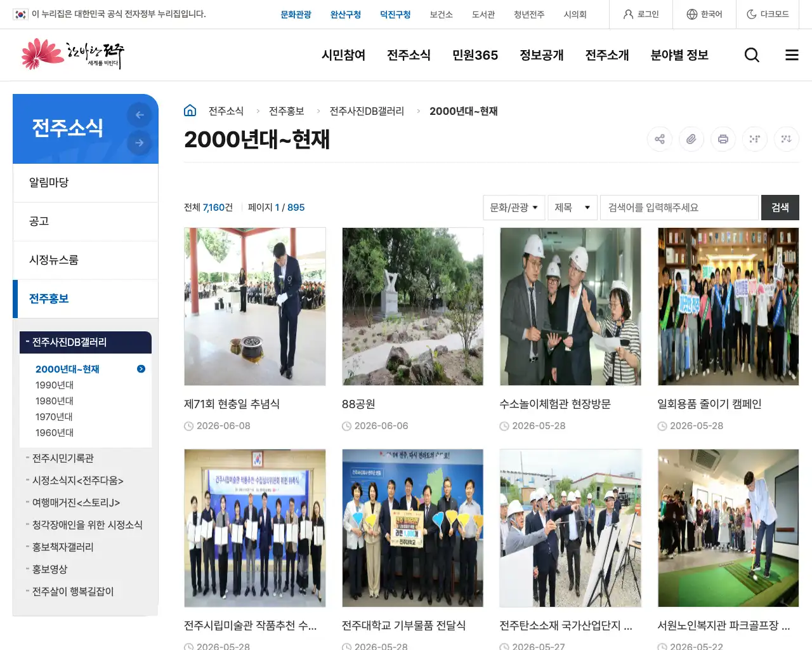This screenshot has height=650, width=812.
Task: Visit the 완산구청 top link
Action: pos(346,15)
